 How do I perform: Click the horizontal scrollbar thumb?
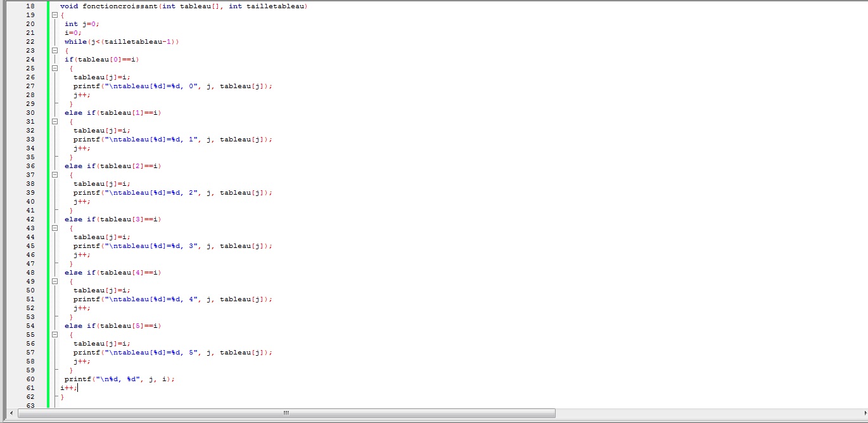pyautogui.click(x=286, y=413)
